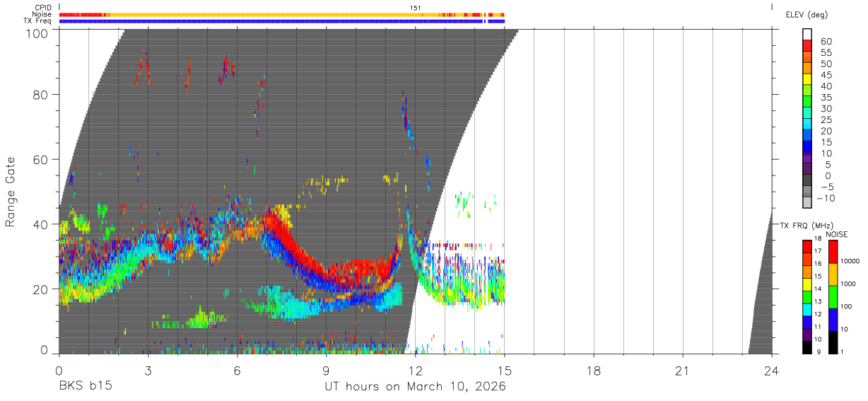Select the CPID value 151
Viewport: 868px width, 401px height.
pyautogui.click(x=416, y=8)
